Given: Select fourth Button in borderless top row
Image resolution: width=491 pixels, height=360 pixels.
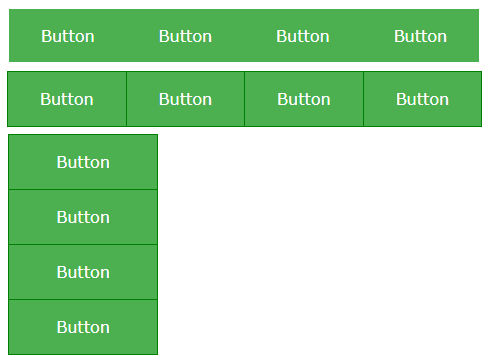Looking at the screenshot, I should pos(420,36).
